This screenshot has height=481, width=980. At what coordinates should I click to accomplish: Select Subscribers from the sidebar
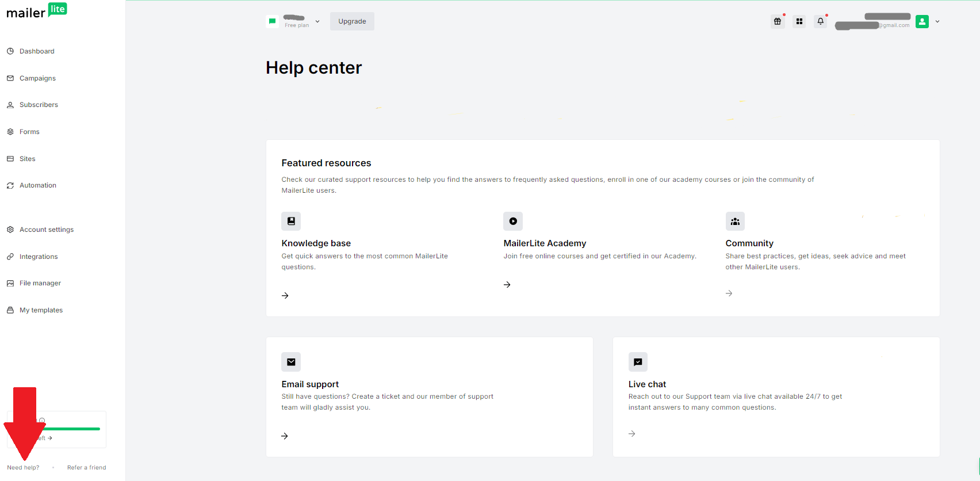point(39,105)
